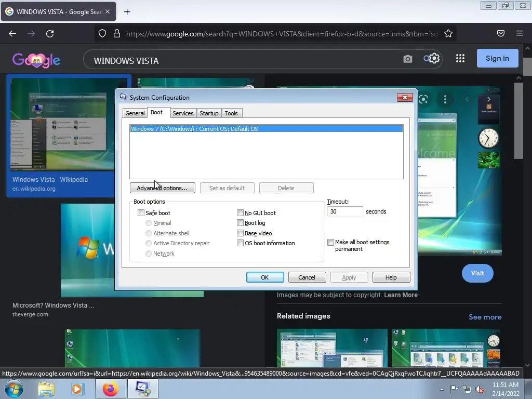The image size is (532, 399).
Task: Click the Sign in button
Action: click(497, 58)
